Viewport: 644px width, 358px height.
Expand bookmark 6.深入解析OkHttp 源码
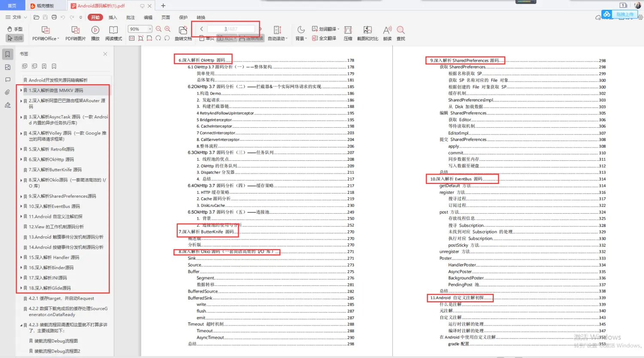pos(21,159)
